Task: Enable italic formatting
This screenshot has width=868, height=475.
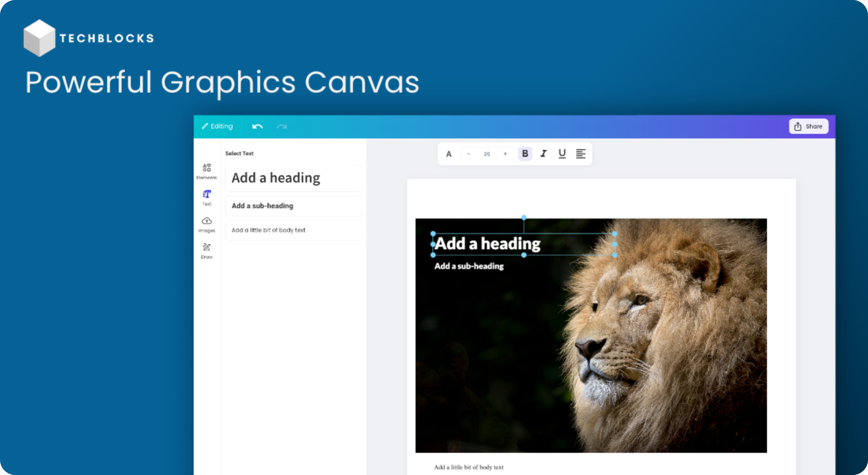Action: coord(543,154)
